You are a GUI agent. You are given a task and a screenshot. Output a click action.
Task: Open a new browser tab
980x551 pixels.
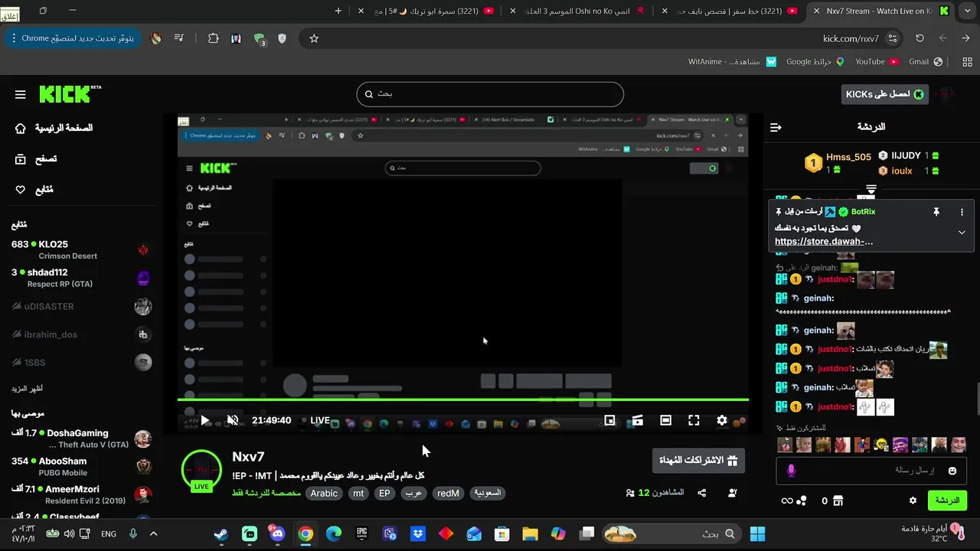point(338,11)
